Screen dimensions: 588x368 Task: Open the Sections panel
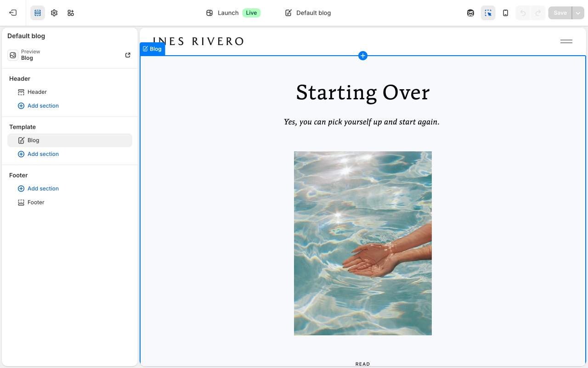pos(37,12)
